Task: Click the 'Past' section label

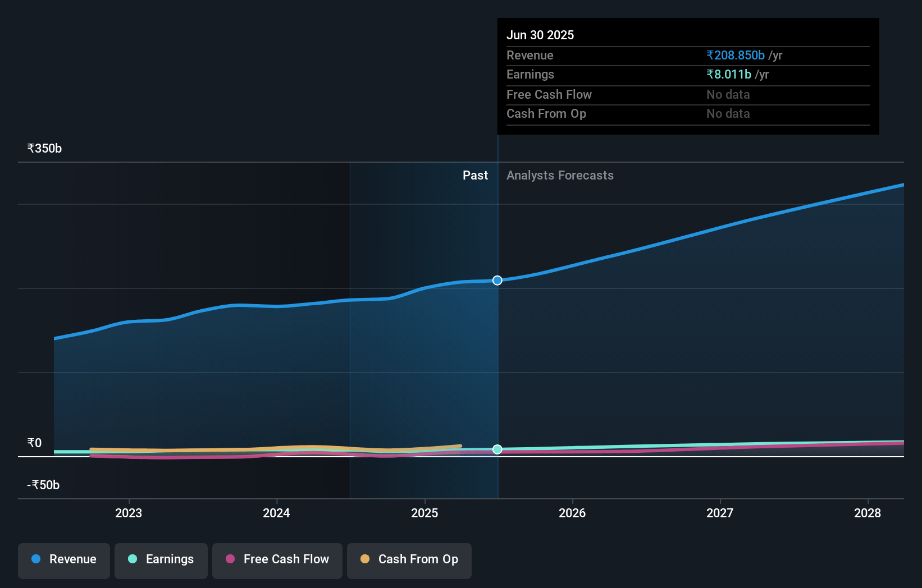Action: tap(475, 176)
